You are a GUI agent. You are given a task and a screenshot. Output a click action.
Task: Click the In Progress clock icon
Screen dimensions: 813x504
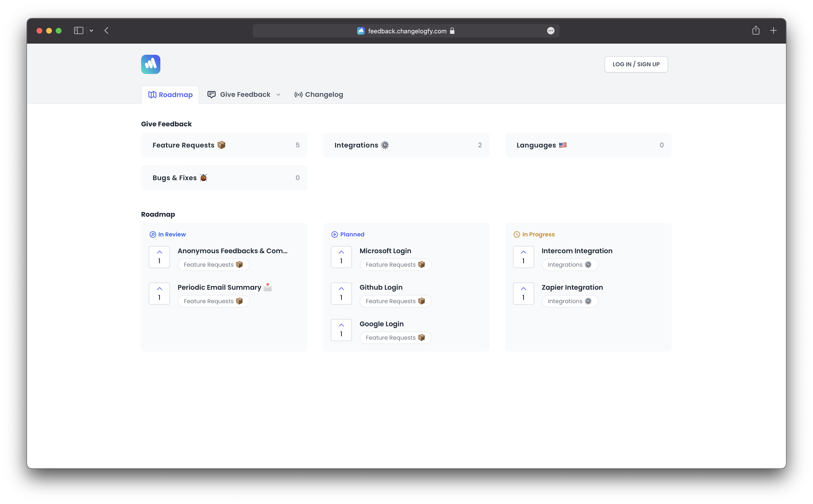[x=517, y=234]
